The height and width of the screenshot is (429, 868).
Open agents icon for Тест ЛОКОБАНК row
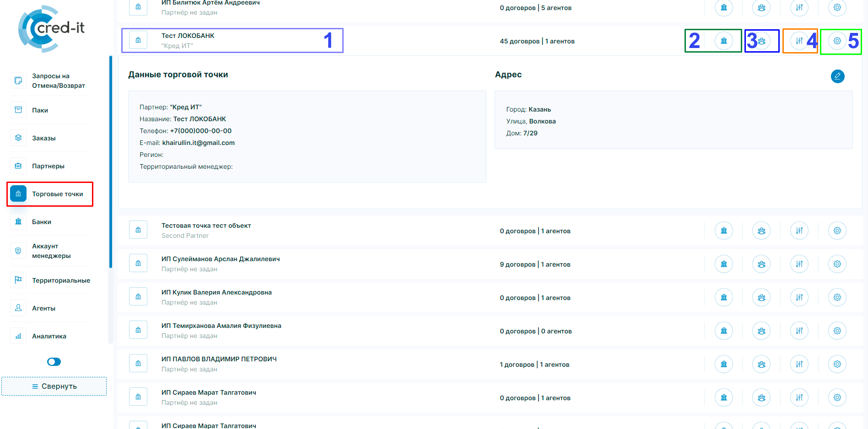pos(761,41)
